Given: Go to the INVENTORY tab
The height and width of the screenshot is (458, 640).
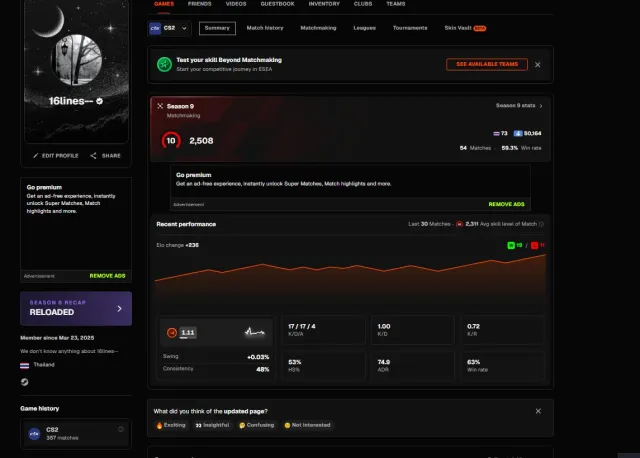Looking at the screenshot, I should [324, 4].
